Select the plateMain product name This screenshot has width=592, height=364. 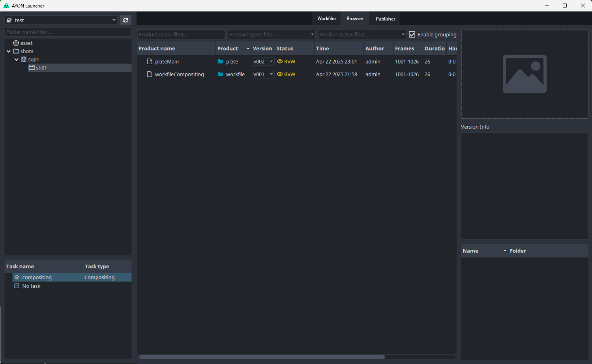(167, 62)
